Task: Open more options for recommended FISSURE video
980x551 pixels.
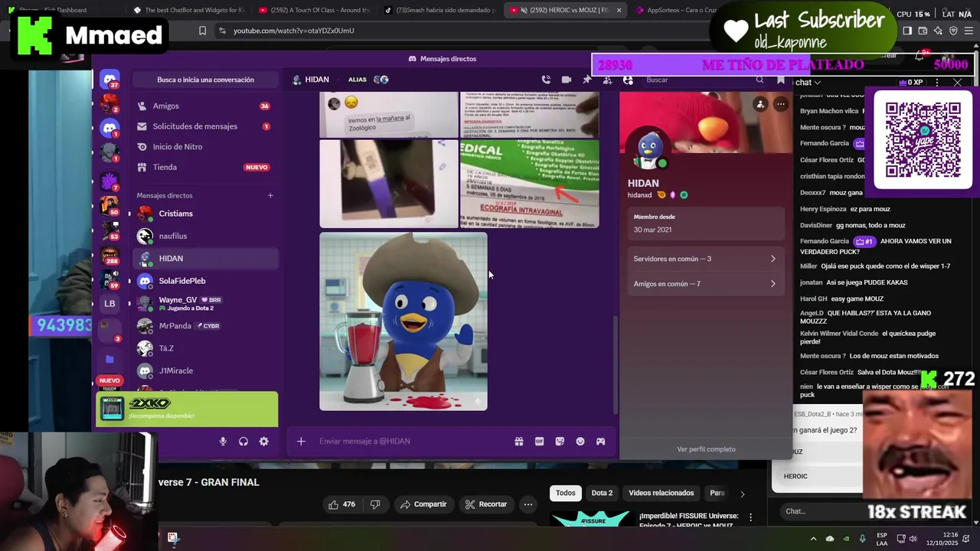Action: pos(751,518)
